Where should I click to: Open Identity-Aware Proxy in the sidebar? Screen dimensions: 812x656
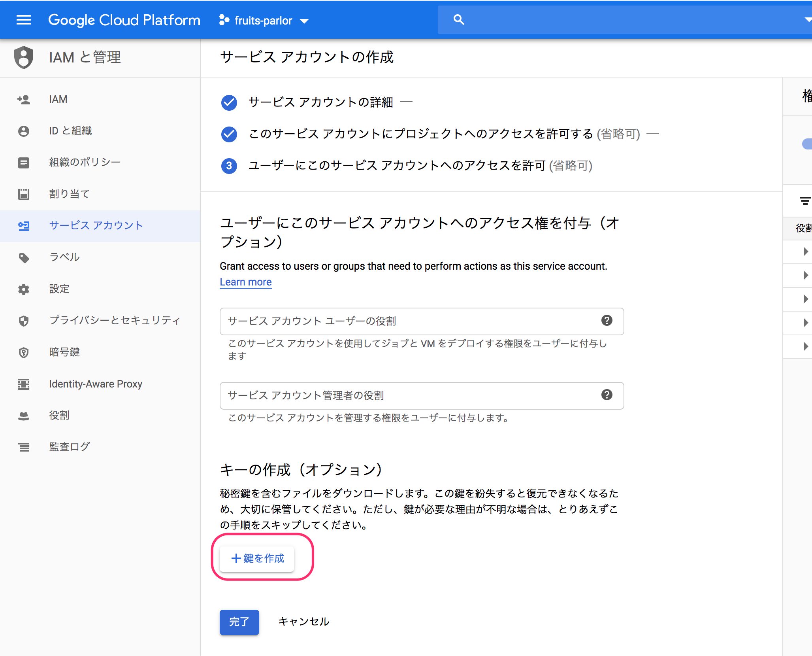click(x=95, y=384)
